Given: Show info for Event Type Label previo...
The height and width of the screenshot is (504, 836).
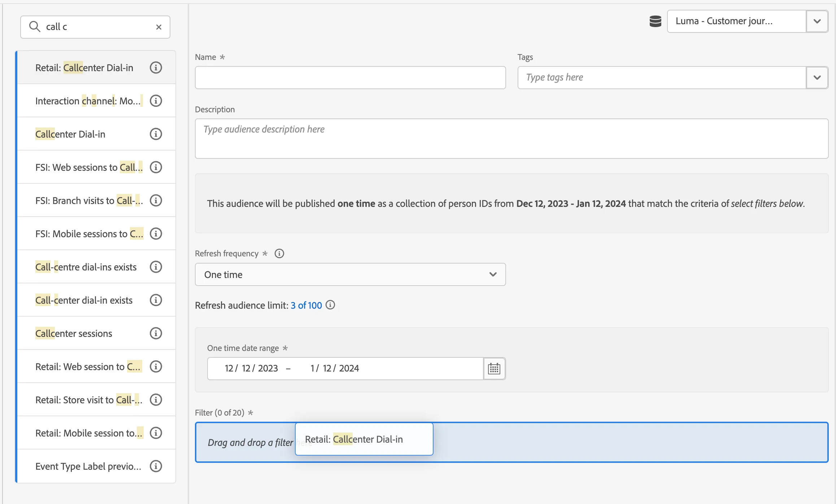Looking at the screenshot, I should click(x=156, y=466).
